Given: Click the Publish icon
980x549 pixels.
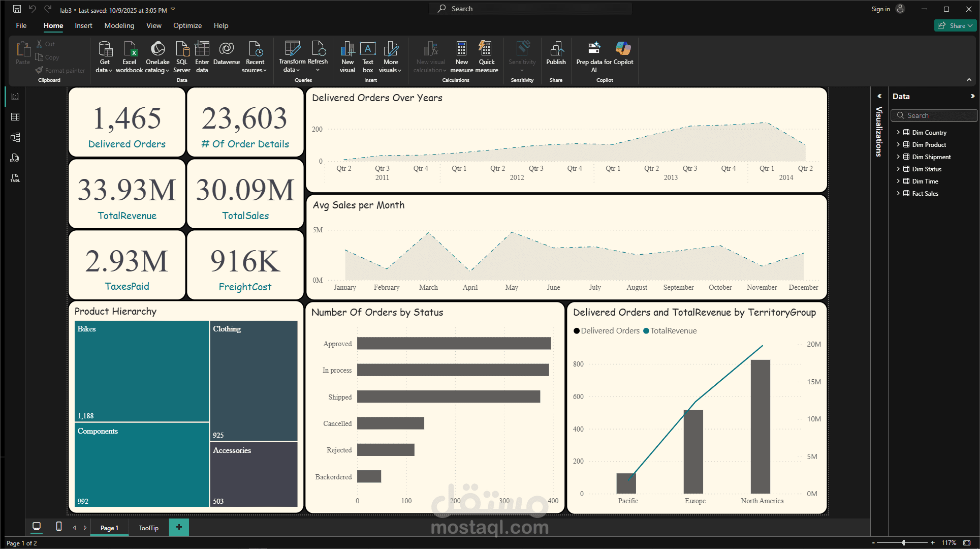Looking at the screenshot, I should [x=556, y=50].
